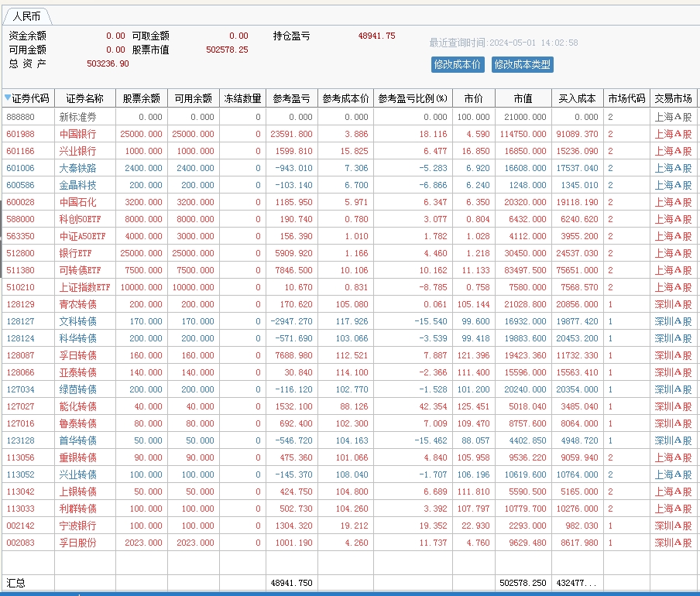
Task: Select the 重银转债 bond name
Action: coord(77,457)
